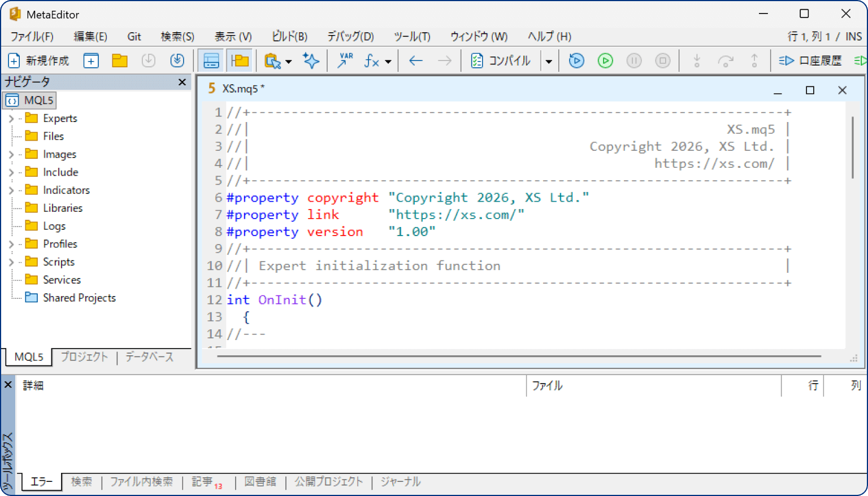The height and width of the screenshot is (496, 868).
Task: Click the account history (口座履歴) icon
Action: tap(810, 60)
